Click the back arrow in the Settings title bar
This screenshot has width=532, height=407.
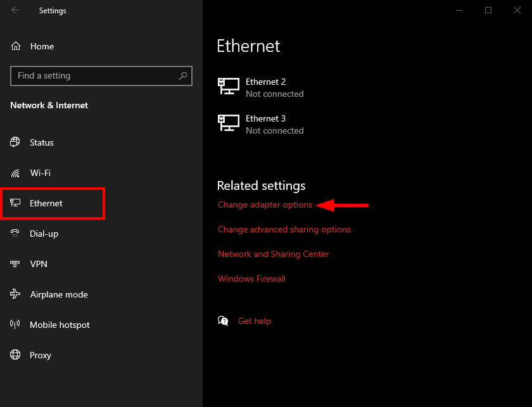[x=15, y=10]
